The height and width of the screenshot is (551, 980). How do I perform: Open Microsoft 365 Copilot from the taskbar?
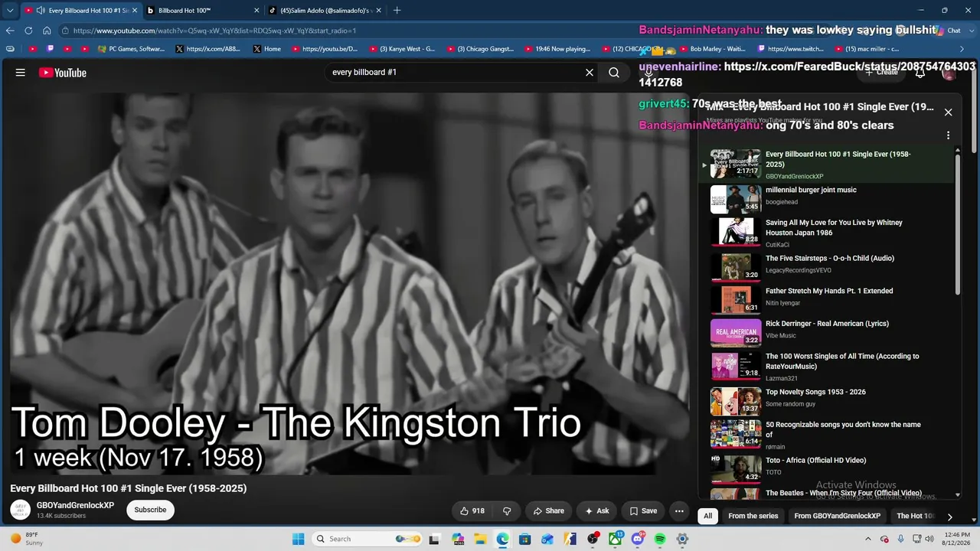pyautogui.click(x=458, y=539)
